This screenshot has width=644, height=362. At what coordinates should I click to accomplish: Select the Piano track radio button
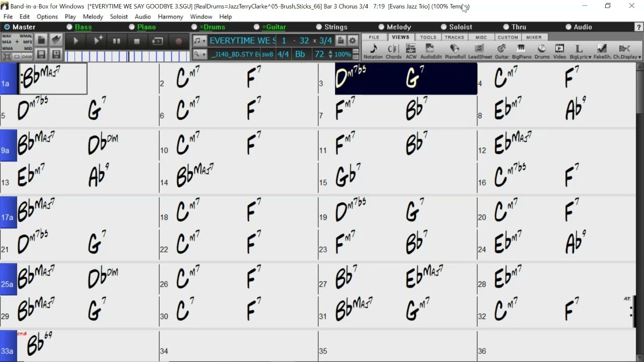click(132, 27)
